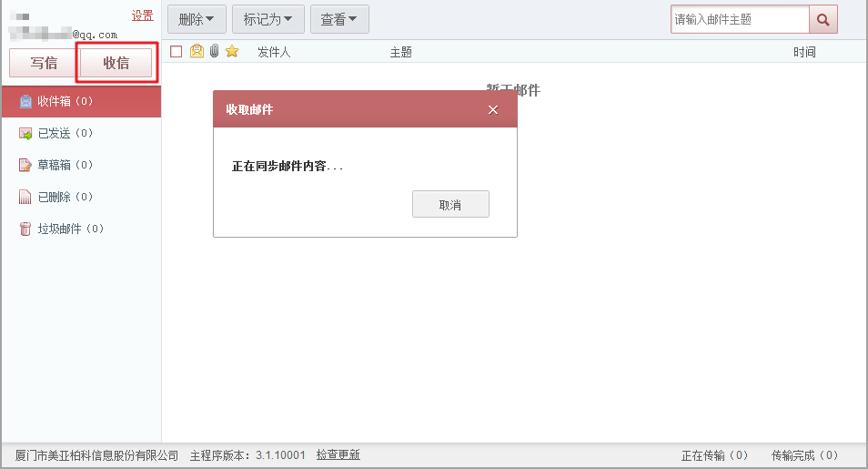Click the 主题 column header
Viewport: 868px width, 469px height.
click(400, 52)
